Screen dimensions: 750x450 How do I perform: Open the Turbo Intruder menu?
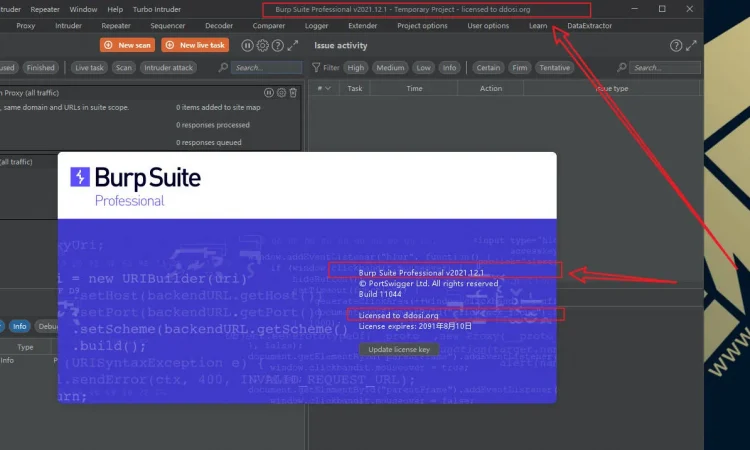[x=157, y=9]
